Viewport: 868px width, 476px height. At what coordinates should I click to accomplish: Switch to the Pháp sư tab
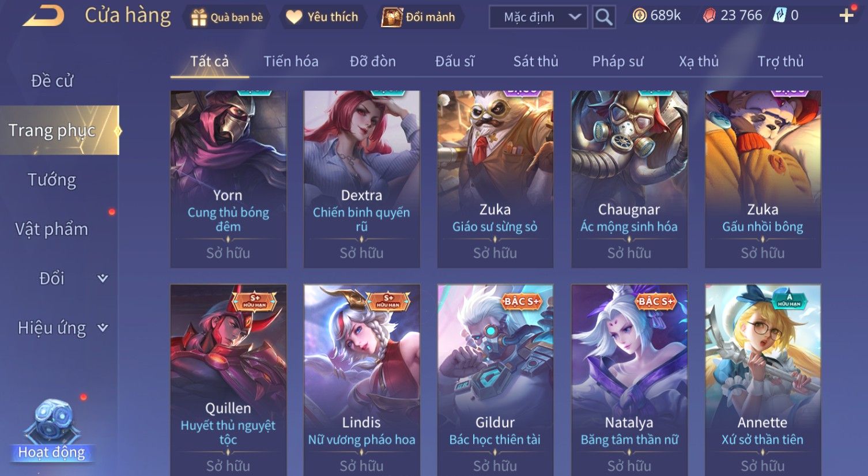click(617, 62)
